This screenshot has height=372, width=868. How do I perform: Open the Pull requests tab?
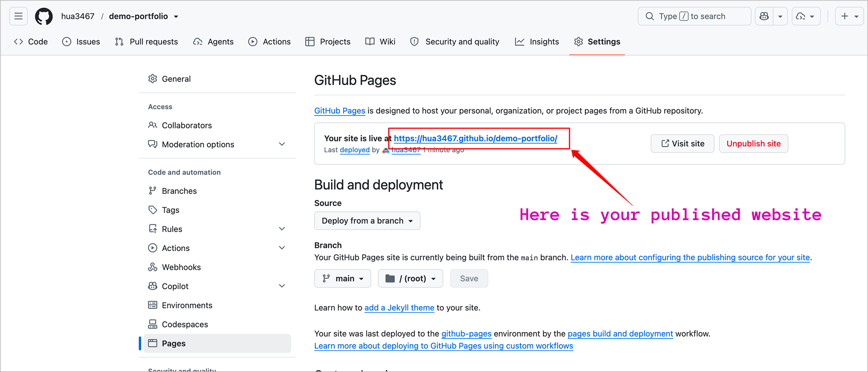146,42
